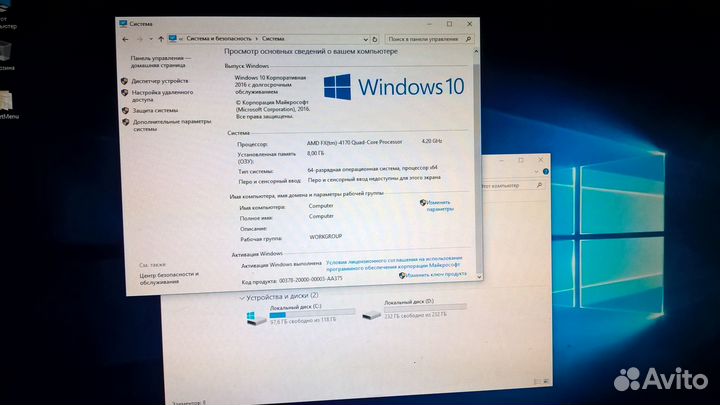Open recent locations dropdown beside forward arrow
The width and height of the screenshot is (720, 405).
point(151,39)
